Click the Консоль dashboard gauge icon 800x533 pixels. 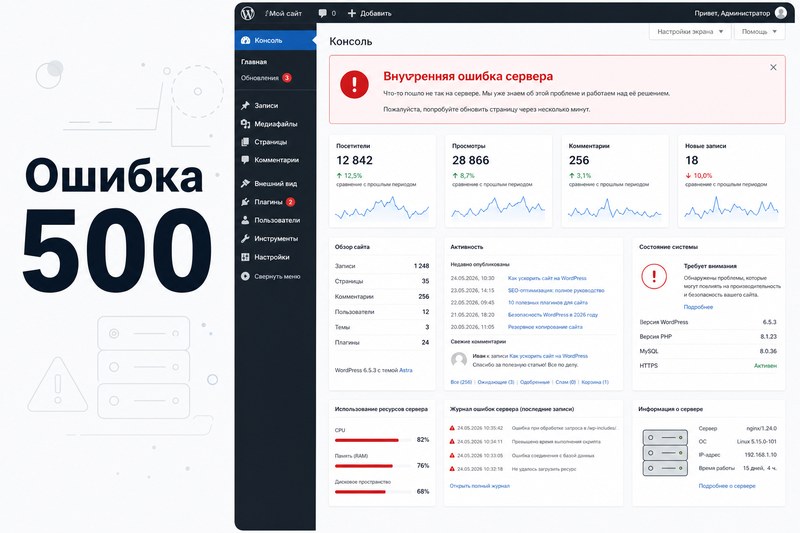(245, 40)
